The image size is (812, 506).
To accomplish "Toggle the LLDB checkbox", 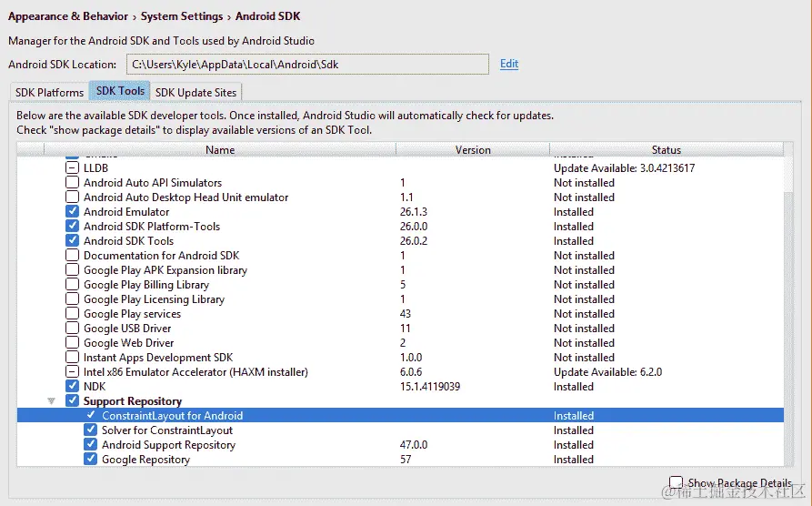I will 72,168.
